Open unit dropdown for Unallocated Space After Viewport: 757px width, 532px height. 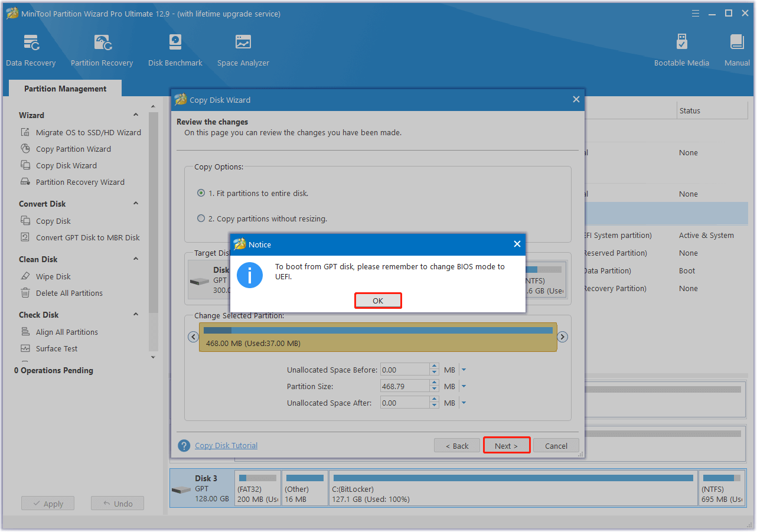click(x=464, y=403)
